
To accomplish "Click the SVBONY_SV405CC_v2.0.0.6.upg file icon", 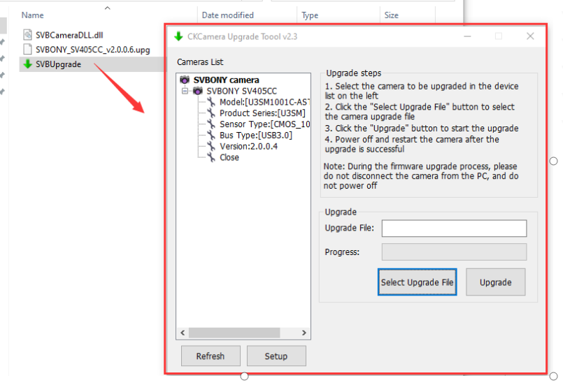I will pos(28,50).
